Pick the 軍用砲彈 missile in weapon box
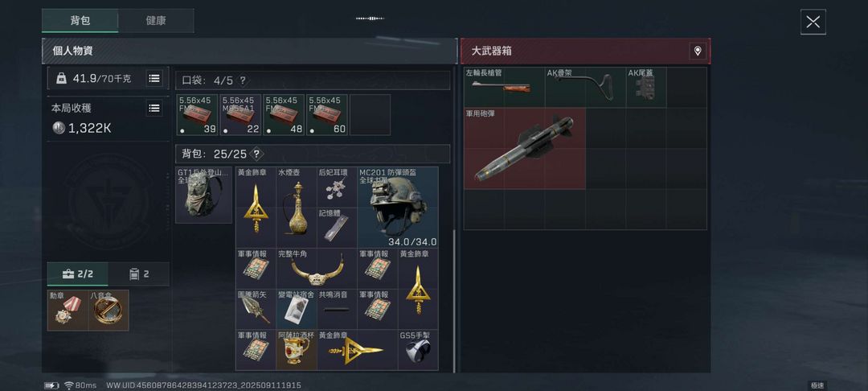The image size is (868, 391). click(x=524, y=148)
